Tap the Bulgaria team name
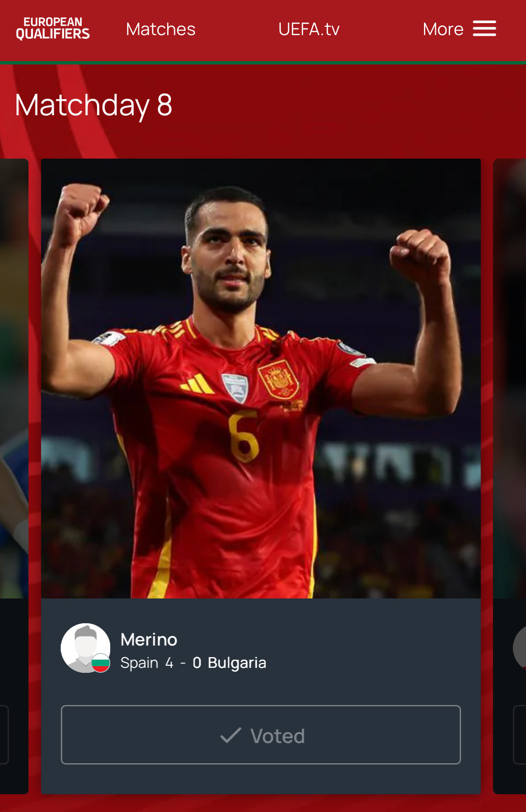Viewport: 526px width, 812px height. point(237,662)
